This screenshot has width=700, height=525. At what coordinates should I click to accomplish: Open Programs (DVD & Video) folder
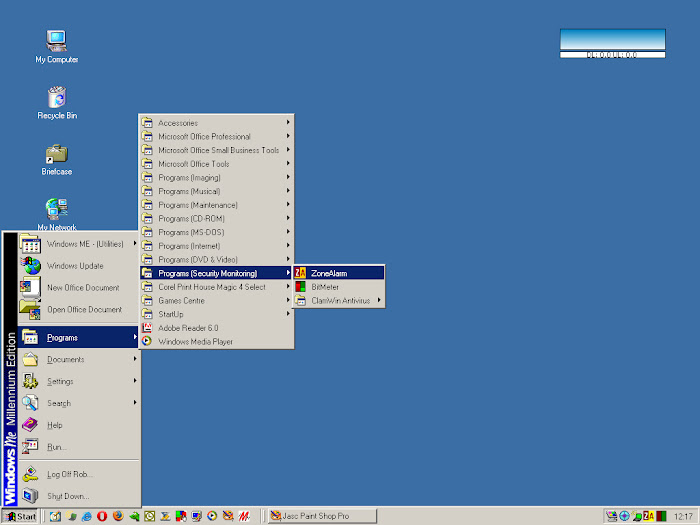217,259
